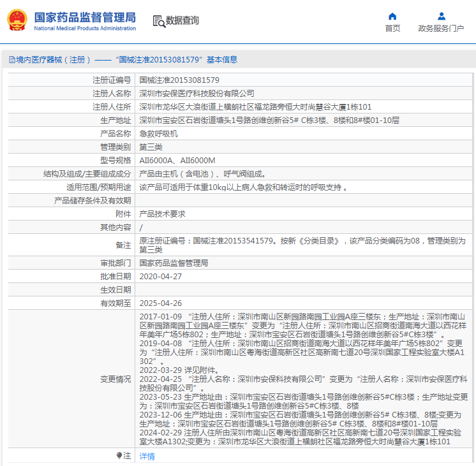Click 国家药品监督管理局 site title
Viewport: 476px width, 466px height.
click(x=85, y=17)
